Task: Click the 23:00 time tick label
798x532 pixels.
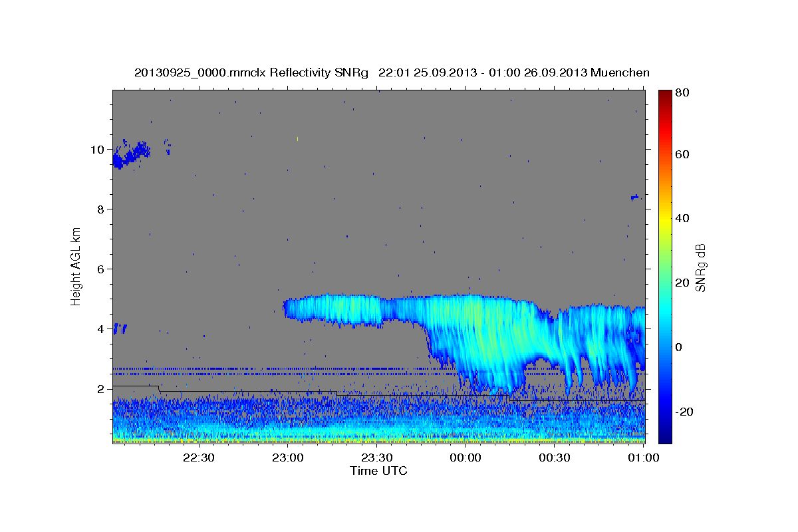Action: click(289, 458)
